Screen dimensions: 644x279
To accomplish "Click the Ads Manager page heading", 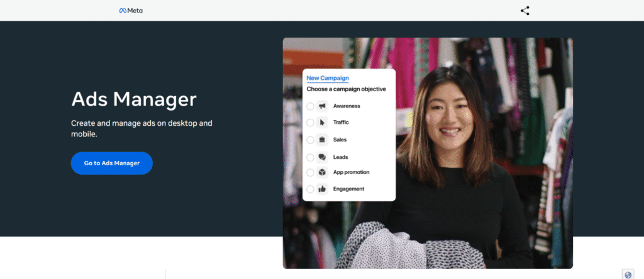I will point(133,99).
